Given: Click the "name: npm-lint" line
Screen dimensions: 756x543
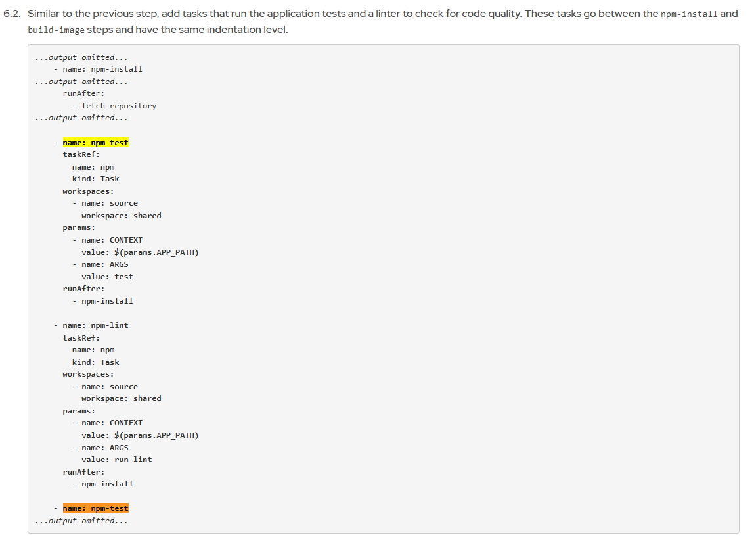Looking at the screenshot, I should pos(95,325).
